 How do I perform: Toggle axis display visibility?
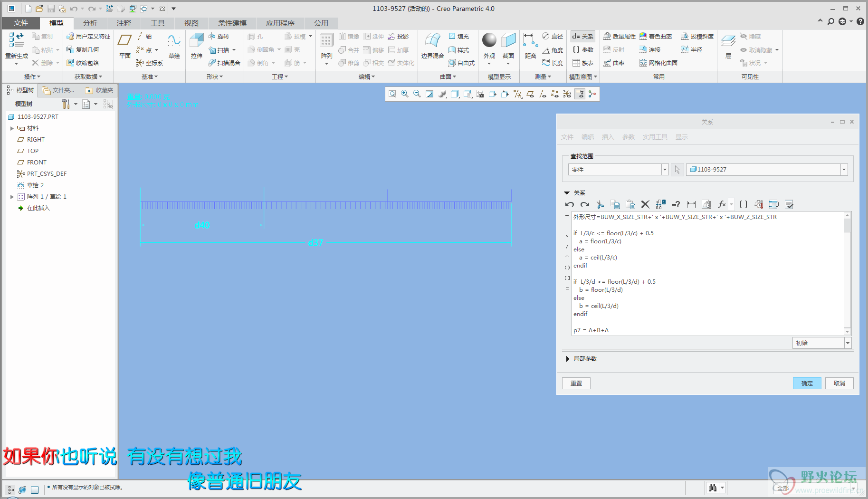coord(543,94)
